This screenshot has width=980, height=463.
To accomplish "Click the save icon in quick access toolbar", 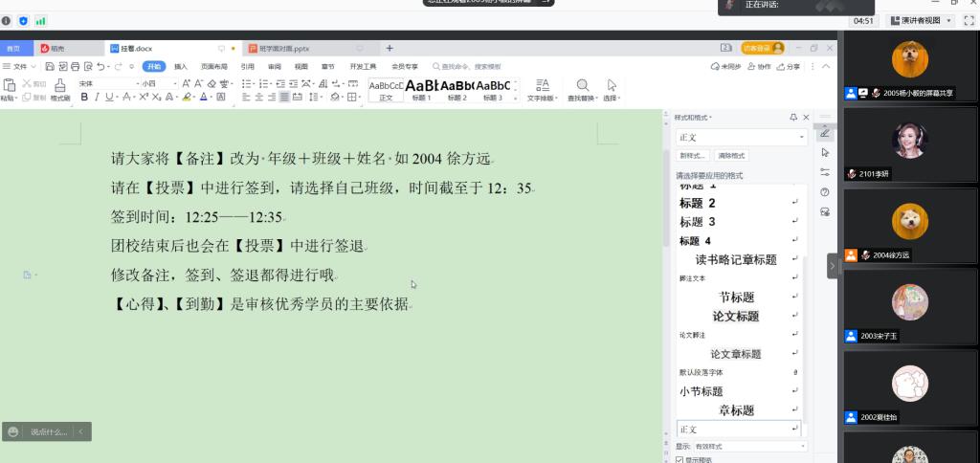I will 50,67.
